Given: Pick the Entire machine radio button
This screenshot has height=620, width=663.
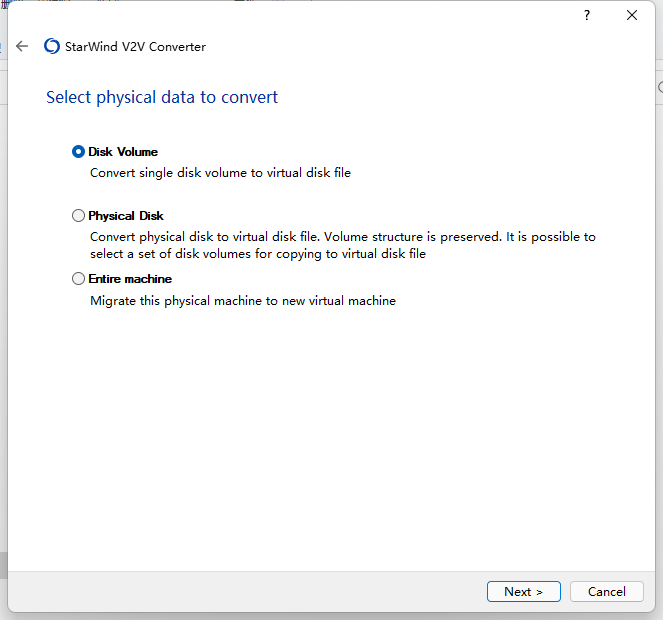Looking at the screenshot, I should 78,279.
